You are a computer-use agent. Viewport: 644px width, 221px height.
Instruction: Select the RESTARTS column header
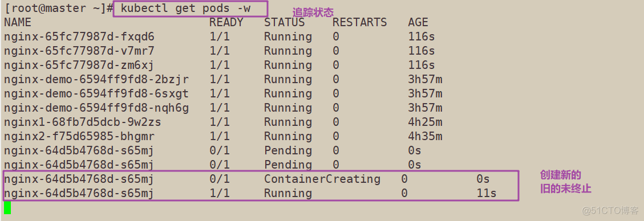[359, 22]
